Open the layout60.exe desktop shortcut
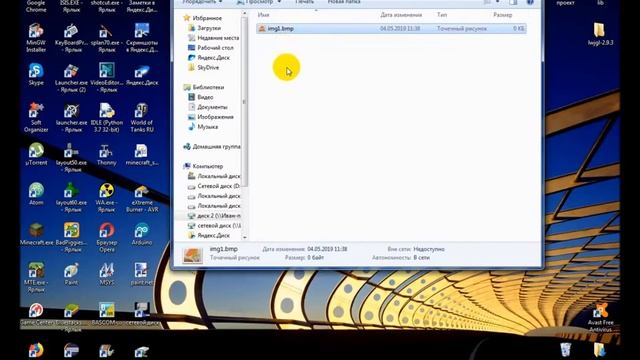Image resolution: width=640 pixels, height=360 pixels. point(71,198)
